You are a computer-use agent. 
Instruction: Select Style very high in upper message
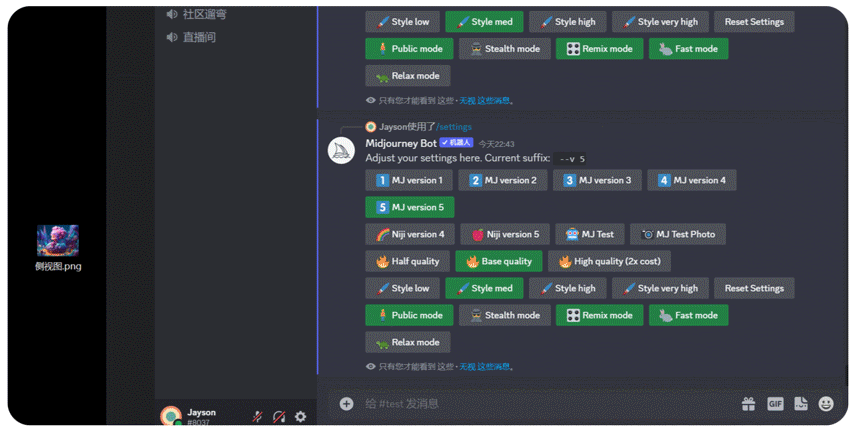[x=660, y=22]
